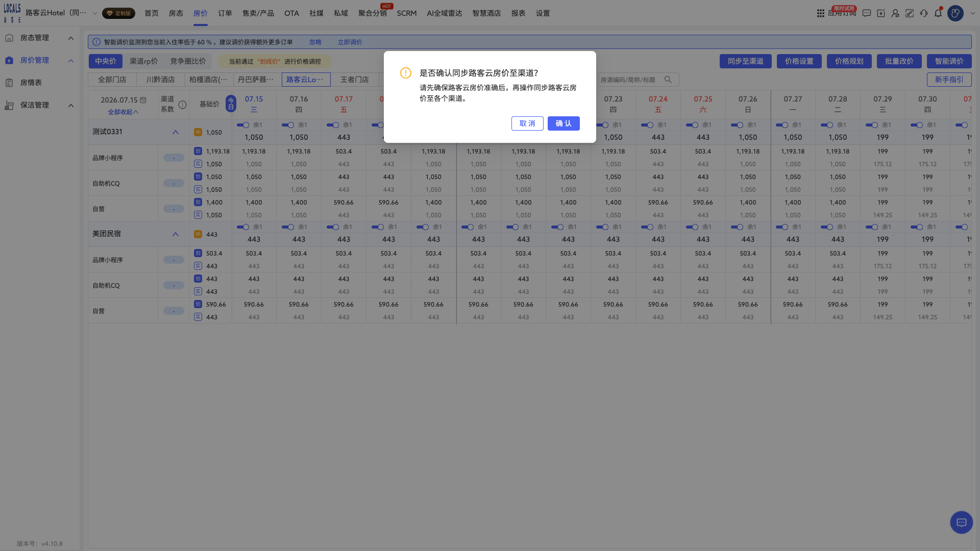This screenshot has height=551, width=980.
Task: Collapse the 房态管理 sidebar section
Action: (71, 38)
